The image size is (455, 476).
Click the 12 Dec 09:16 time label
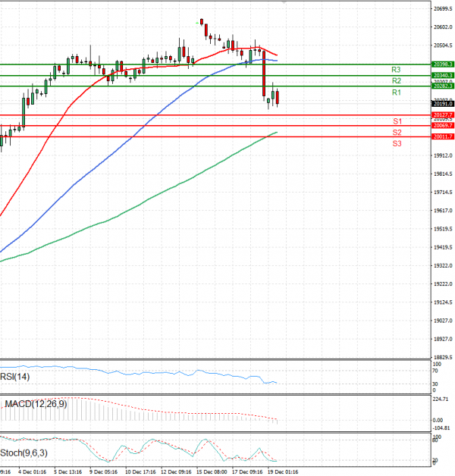coord(176,471)
